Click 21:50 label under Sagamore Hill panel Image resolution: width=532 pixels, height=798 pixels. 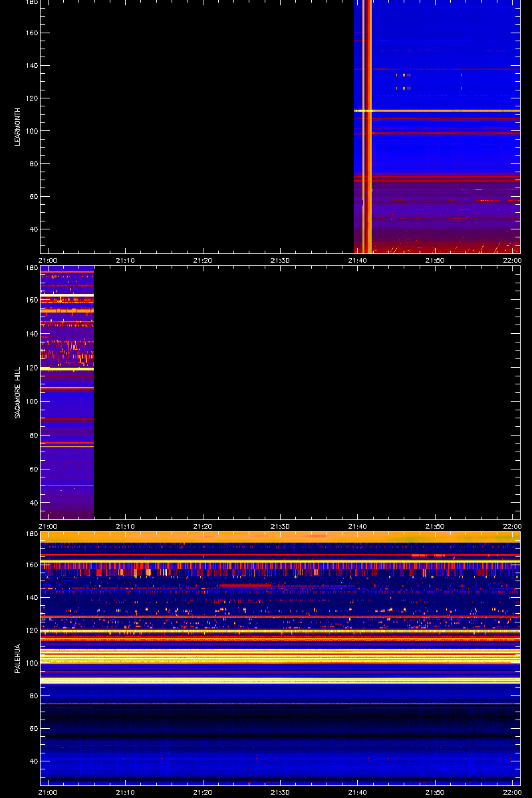[435, 526]
